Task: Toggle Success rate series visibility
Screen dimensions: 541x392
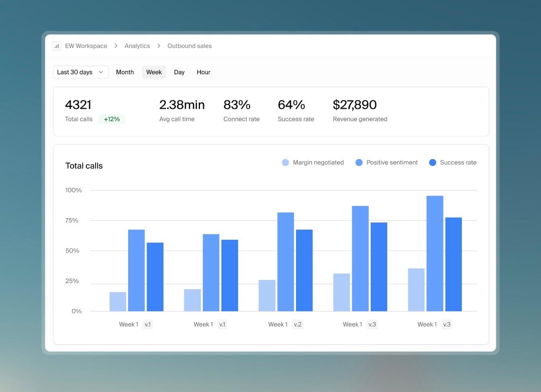Action: (453, 162)
